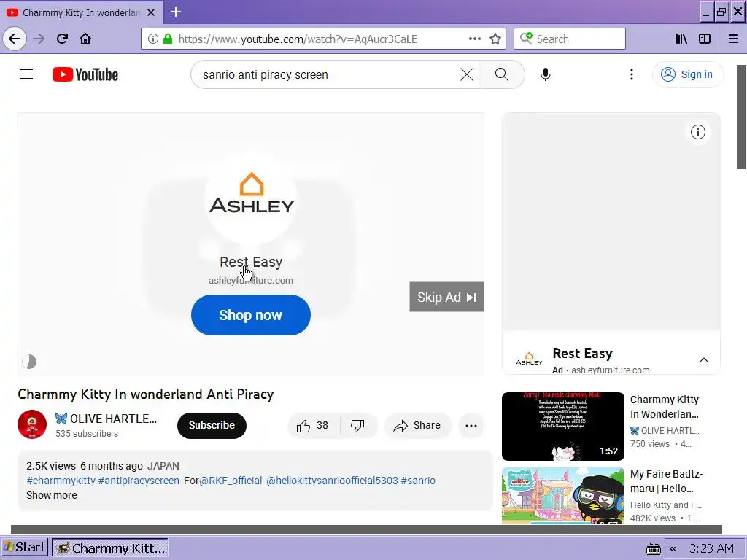The width and height of the screenshot is (747, 560).
Task: Collapse the Rest Easy ad panel chevron
Action: point(704,360)
